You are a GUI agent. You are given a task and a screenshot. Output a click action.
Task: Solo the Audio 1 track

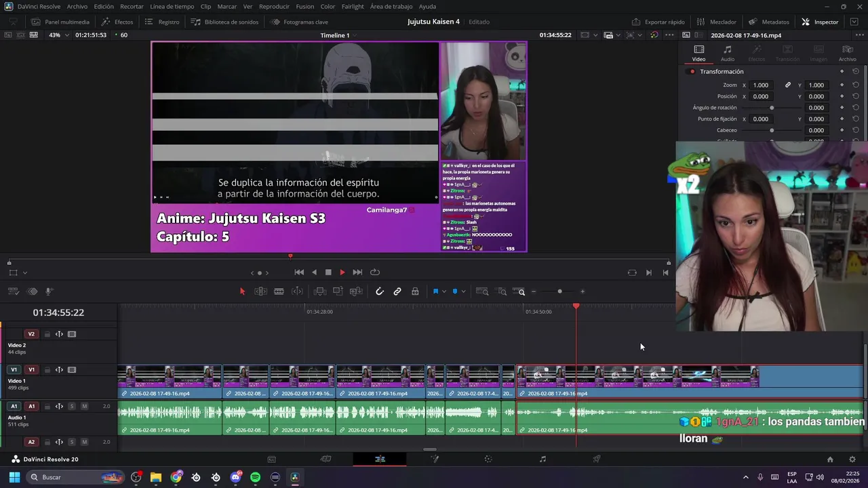71,406
